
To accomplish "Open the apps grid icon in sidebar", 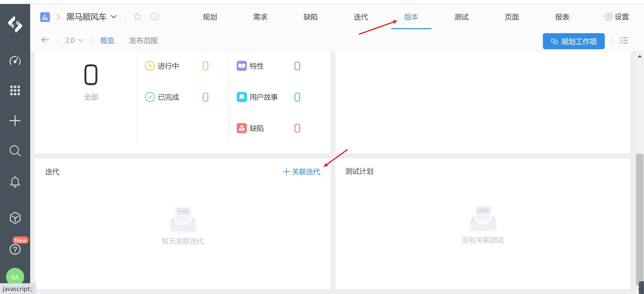I will pyautogui.click(x=15, y=90).
